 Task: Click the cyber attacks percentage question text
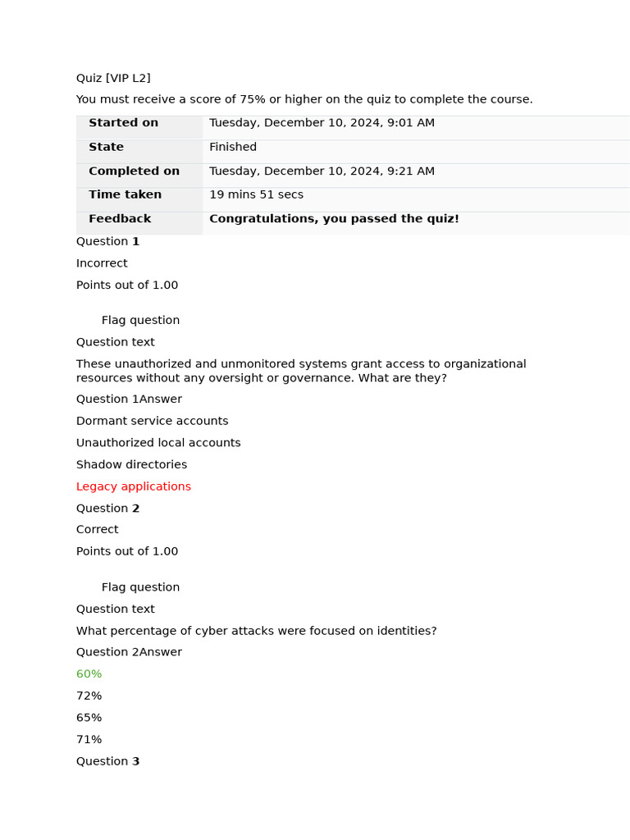256,631
